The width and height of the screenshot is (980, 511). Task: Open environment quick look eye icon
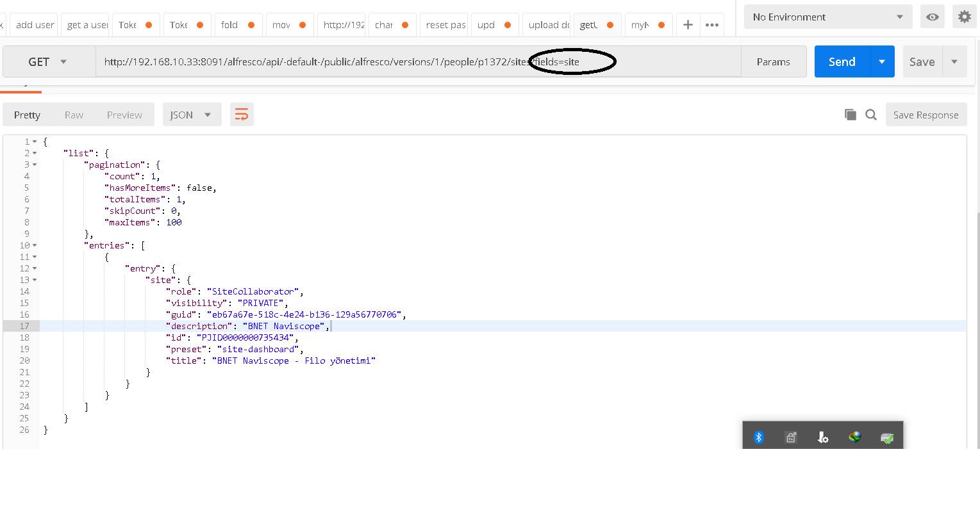pos(933,17)
